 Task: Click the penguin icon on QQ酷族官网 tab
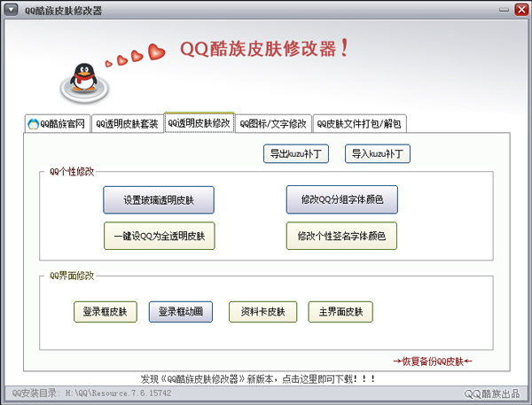click(x=34, y=124)
